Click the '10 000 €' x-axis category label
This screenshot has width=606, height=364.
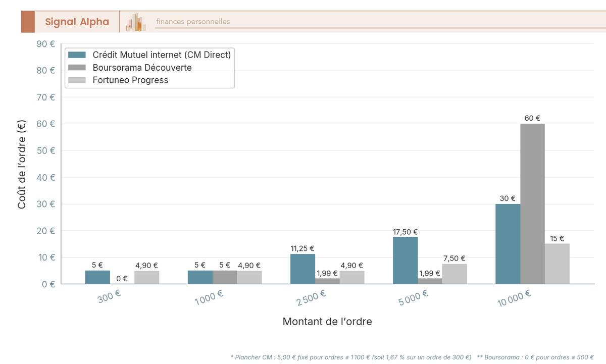[515, 298]
